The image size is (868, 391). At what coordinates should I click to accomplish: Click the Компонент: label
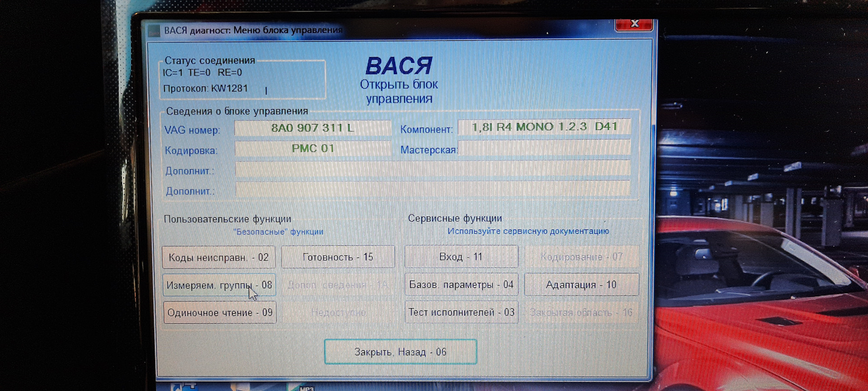[x=426, y=129]
